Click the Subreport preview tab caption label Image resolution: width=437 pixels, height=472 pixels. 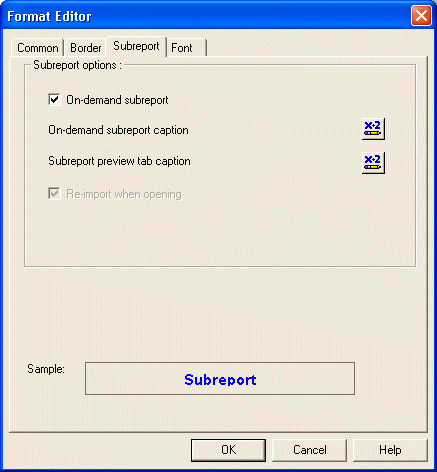click(x=119, y=161)
